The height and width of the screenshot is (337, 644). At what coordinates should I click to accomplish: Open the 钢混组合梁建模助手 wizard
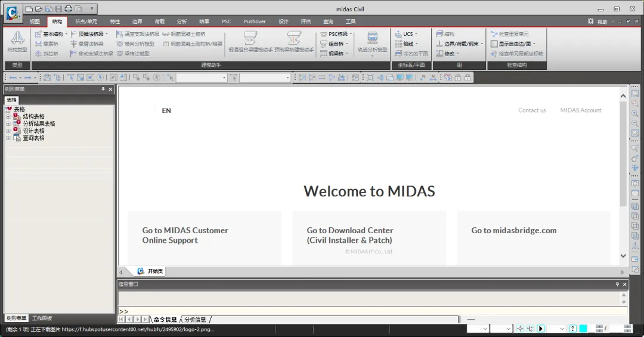pyautogui.click(x=250, y=42)
